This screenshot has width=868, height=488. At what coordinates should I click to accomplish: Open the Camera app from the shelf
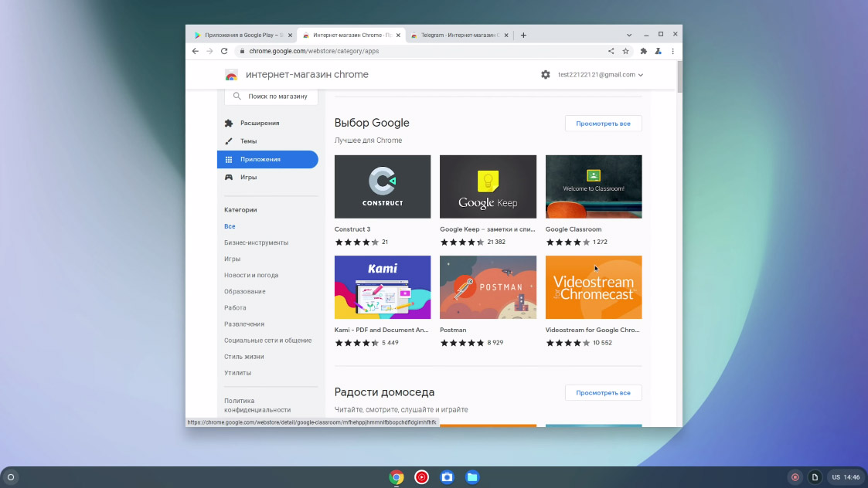point(447,477)
